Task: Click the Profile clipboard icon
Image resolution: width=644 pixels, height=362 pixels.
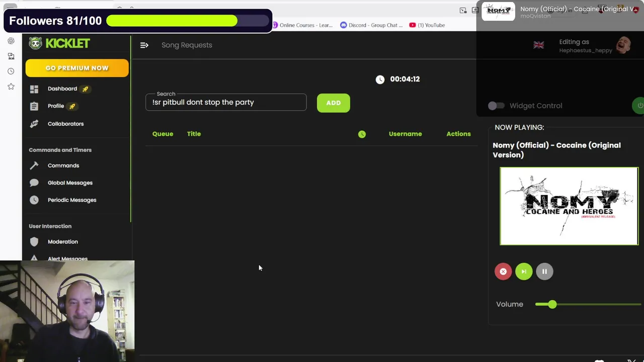Action: point(34,106)
